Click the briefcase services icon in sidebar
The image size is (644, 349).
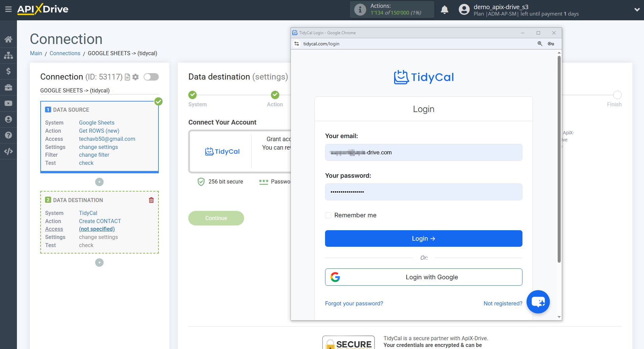point(8,87)
